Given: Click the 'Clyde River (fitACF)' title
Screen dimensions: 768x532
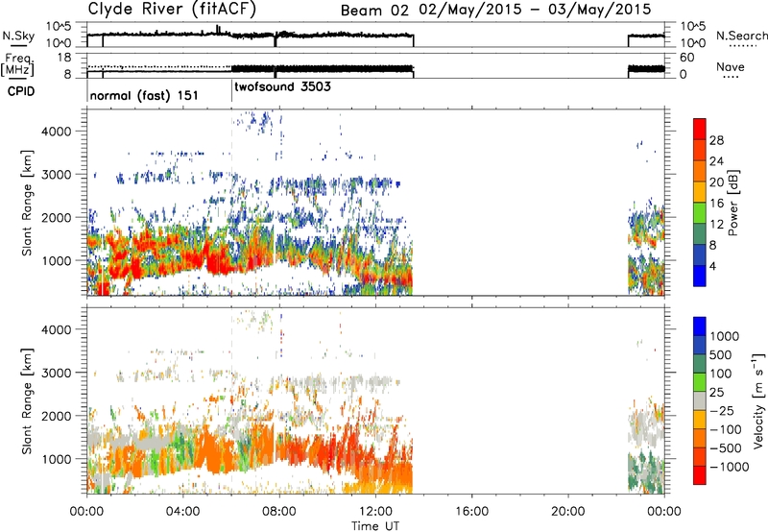Looking at the screenshot, I should point(172,9).
